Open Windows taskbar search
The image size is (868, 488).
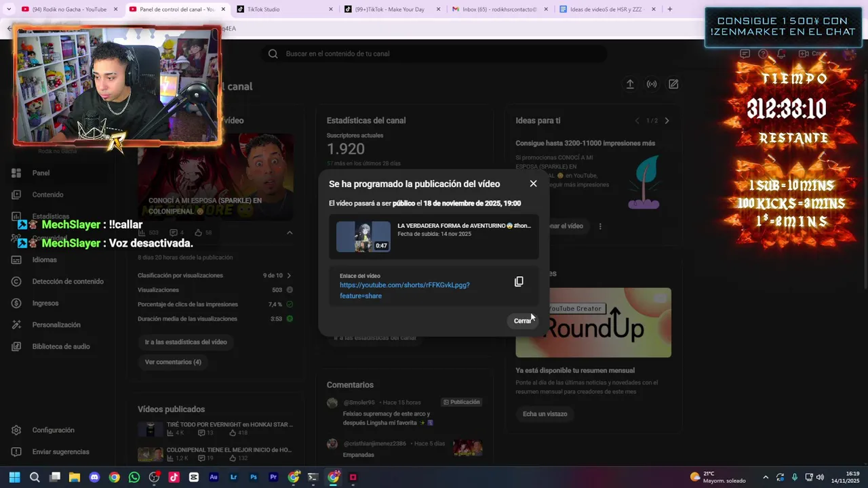[x=35, y=477]
